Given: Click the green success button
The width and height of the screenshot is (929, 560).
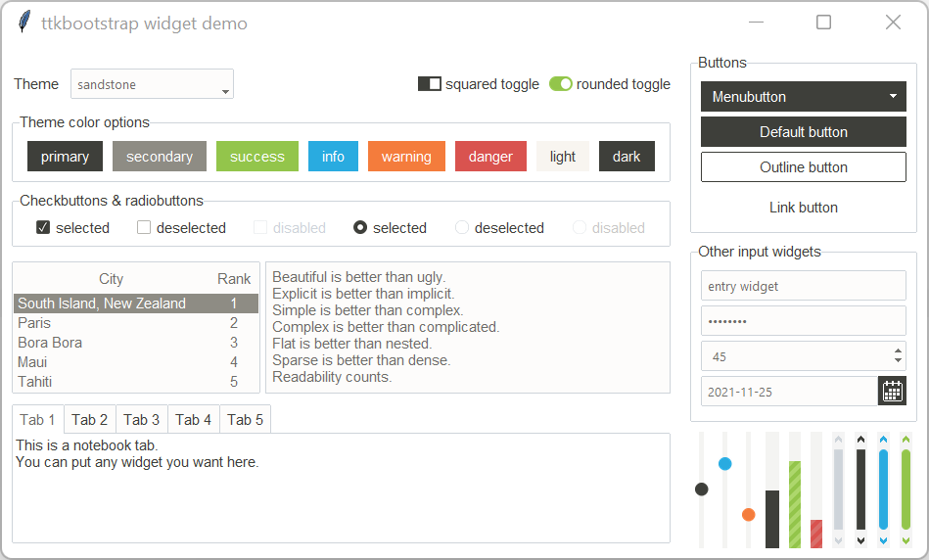Looking at the screenshot, I should coord(257,157).
